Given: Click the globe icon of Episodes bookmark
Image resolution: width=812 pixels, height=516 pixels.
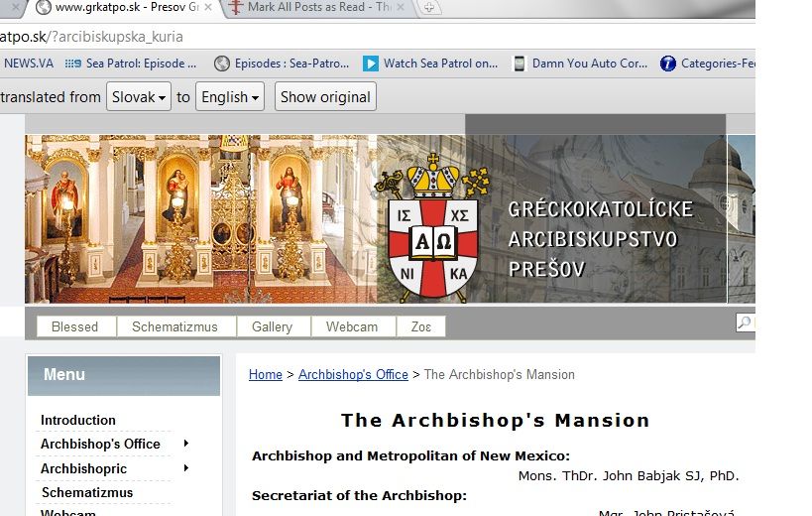Looking at the screenshot, I should 222,64.
